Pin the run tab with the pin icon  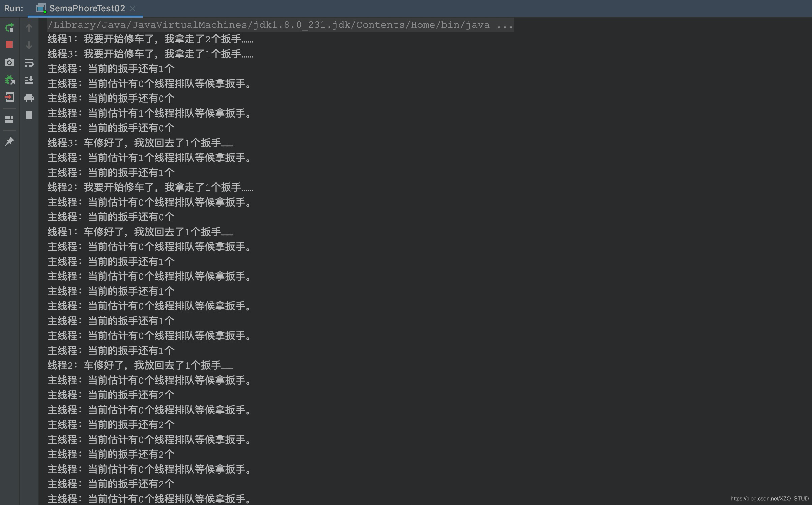[9, 141]
